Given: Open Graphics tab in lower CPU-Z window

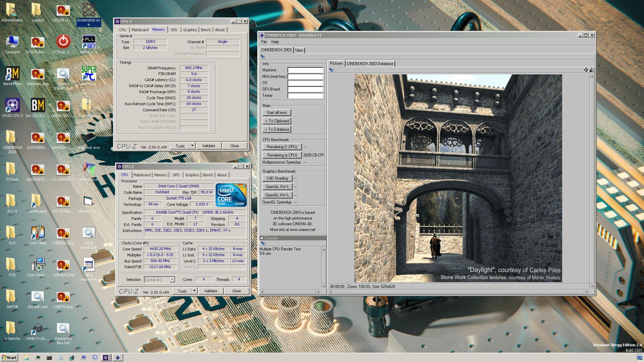Looking at the screenshot, I should point(192,175).
